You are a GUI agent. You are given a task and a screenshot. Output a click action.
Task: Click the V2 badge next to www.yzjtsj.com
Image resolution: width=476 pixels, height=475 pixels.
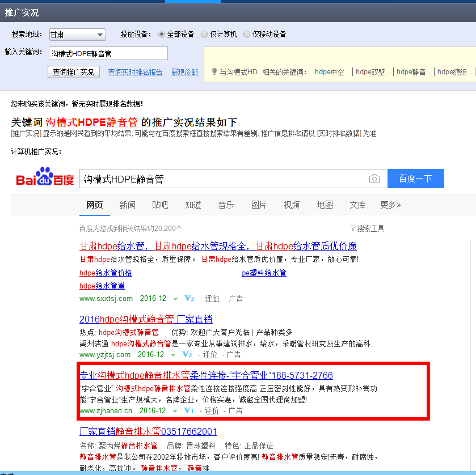pos(187,355)
